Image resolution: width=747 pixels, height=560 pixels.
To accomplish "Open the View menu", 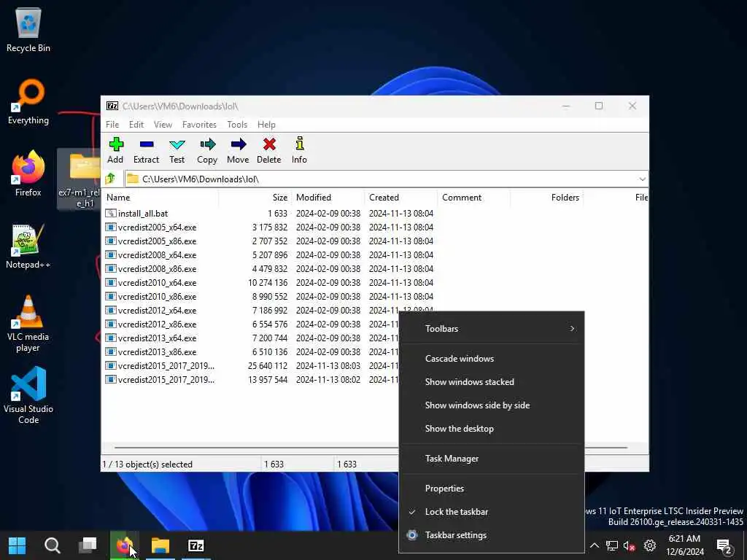I will 163,124.
